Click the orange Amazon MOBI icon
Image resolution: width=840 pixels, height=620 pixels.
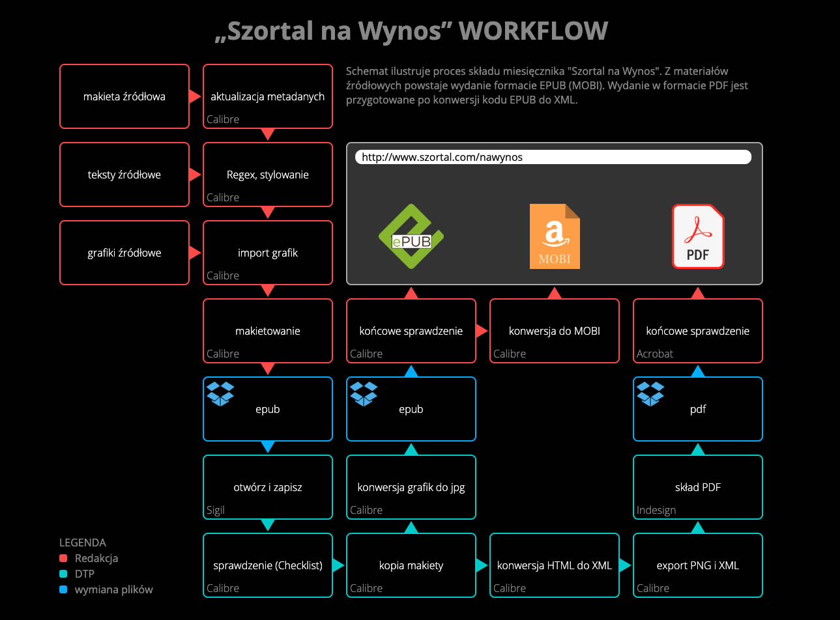555,236
